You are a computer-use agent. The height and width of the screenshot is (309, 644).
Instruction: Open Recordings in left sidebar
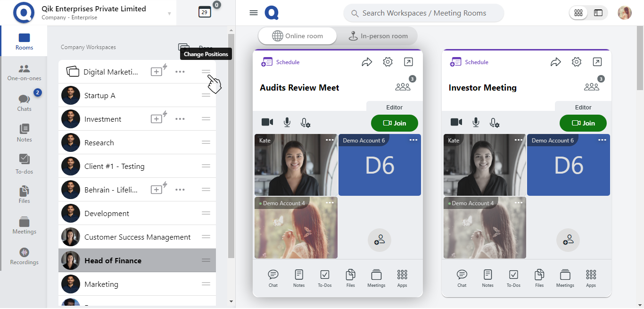[25, 256]
